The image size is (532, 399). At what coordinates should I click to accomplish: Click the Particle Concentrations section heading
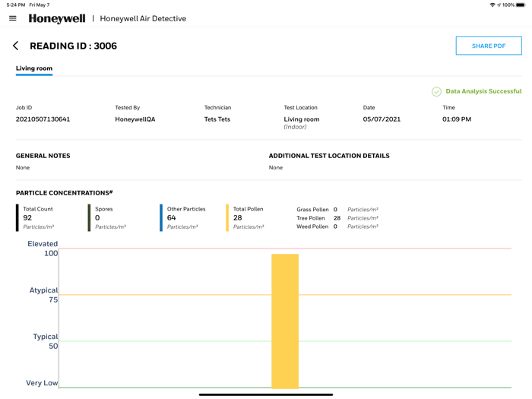pos(64,193)
